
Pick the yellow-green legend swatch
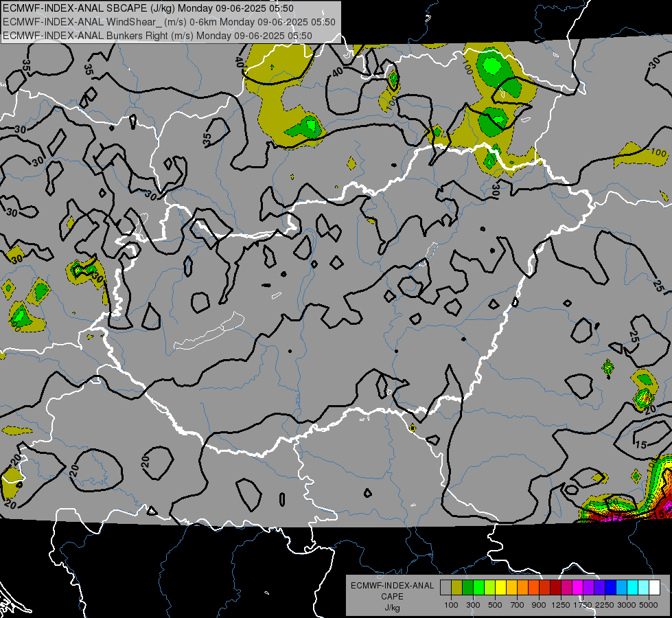(x=489, y=588)
